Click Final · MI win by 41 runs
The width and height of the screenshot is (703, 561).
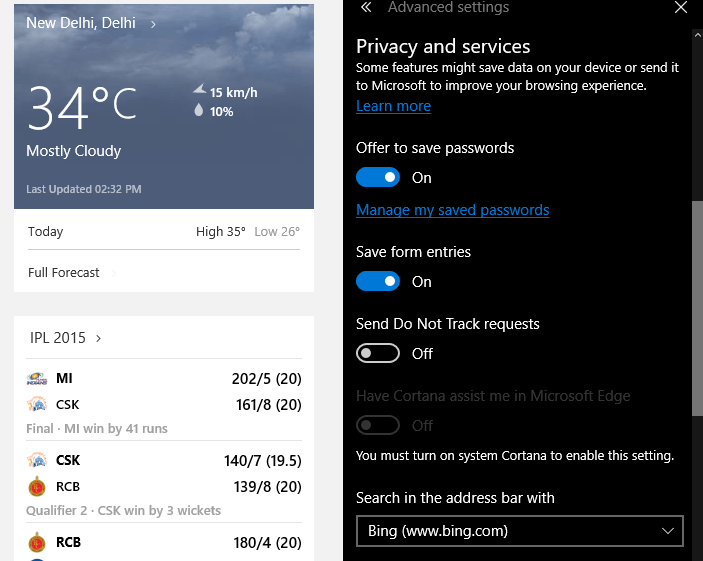[x=97, y=429]
